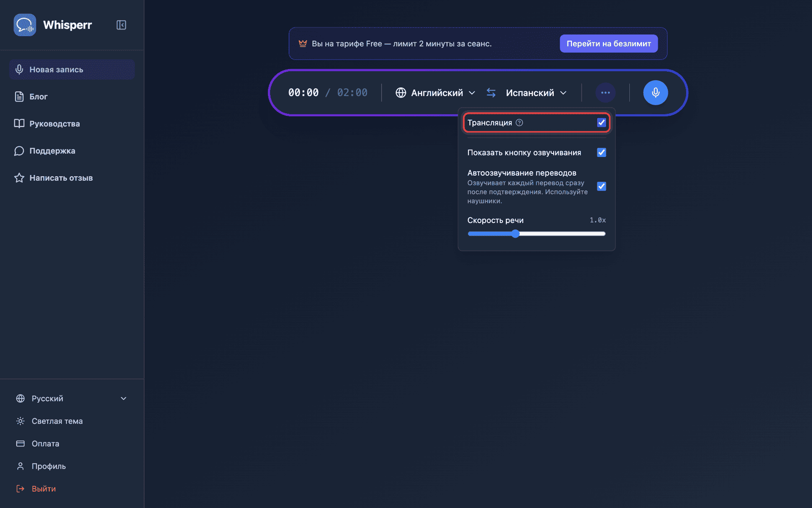Click the Перейти на безлимит button
The width and height of the screenshot is (812, 508).
coord(608,44)
